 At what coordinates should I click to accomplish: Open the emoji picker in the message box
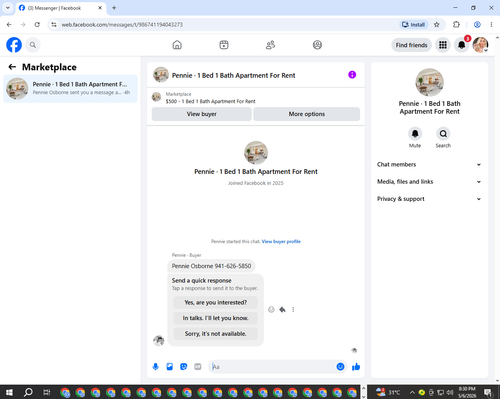pyautogui.click(x=340, y=367)
